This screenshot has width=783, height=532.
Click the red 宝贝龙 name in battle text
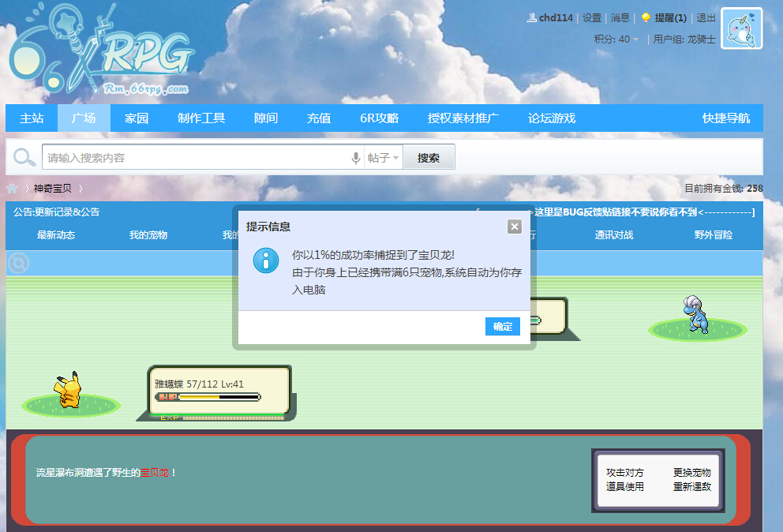click(155, 473)
